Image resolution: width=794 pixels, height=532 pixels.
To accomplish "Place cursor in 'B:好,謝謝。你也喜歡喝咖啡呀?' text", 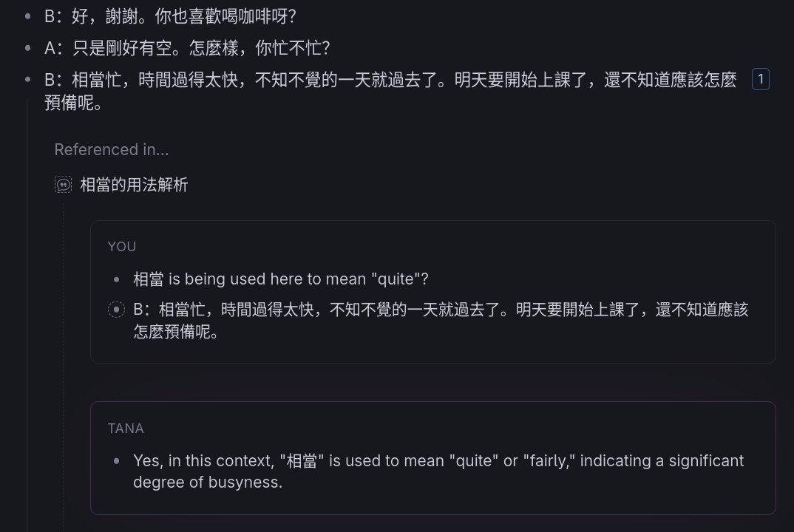I will (x=170, y=16).
